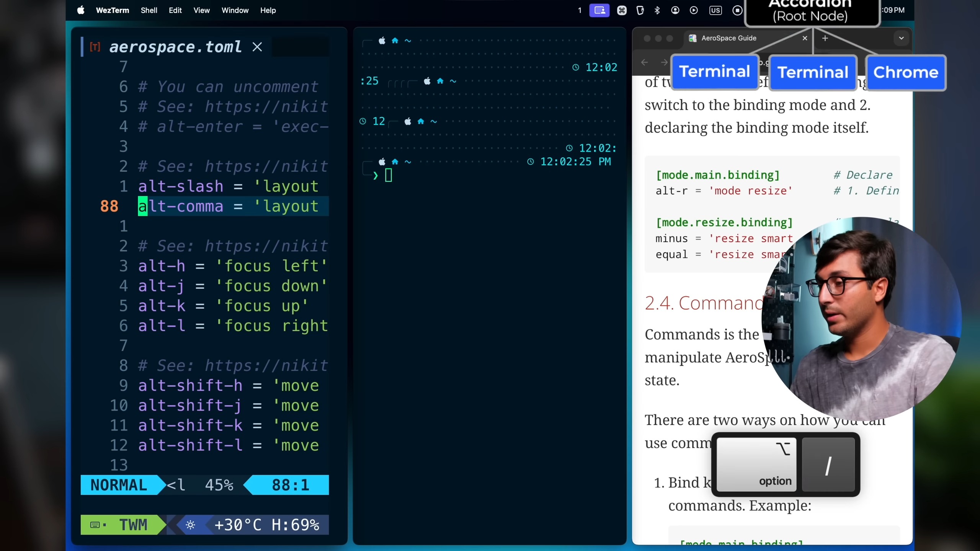Viewport: 980px width, 551px height.
Task: Click the browser back arrow
Action: pyautogui.click(x=644, y=62)
